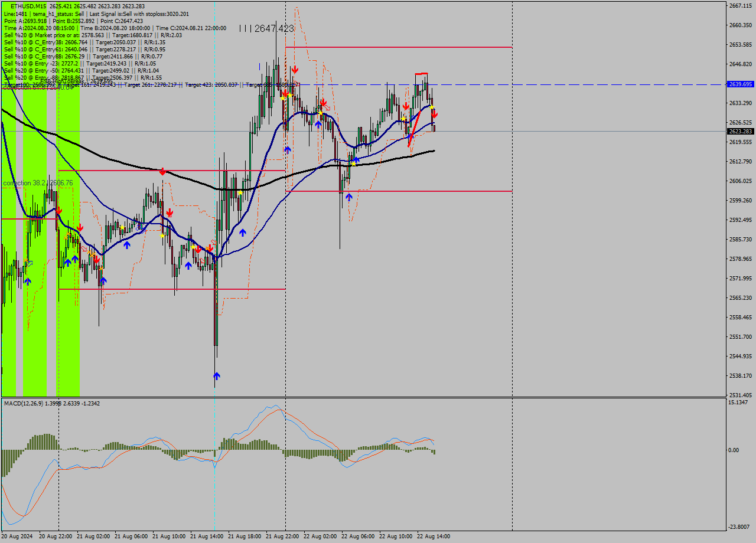Click the ETHUSD,M15 chart title

pos(28,6)
